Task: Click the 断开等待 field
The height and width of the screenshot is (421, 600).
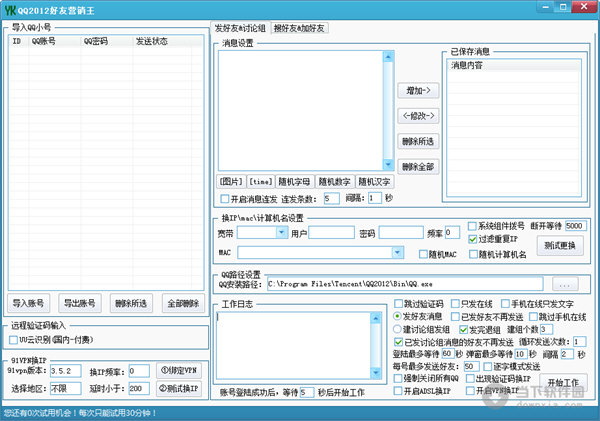Action: click(575, 226)
